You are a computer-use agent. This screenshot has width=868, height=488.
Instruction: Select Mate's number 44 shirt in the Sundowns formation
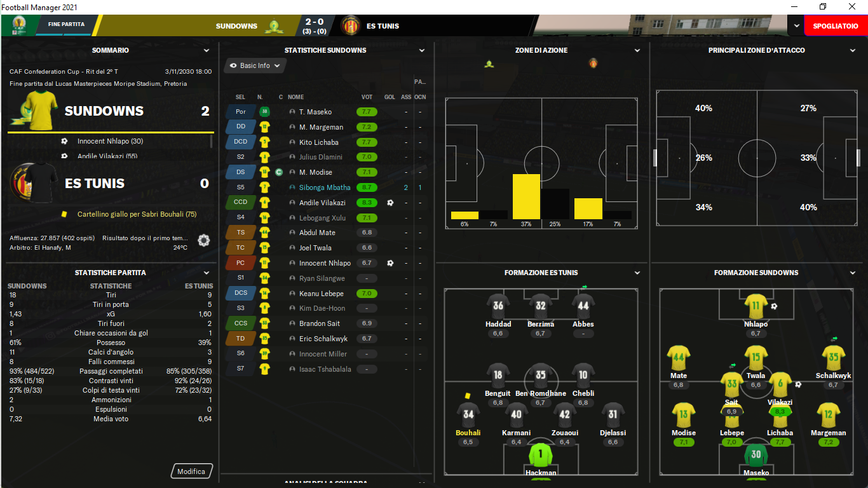pos(679,357)
